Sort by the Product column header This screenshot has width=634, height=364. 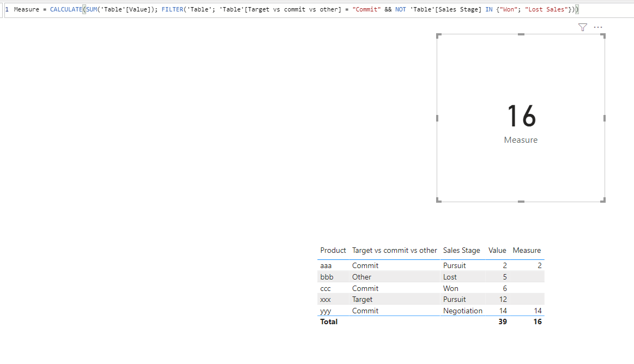click(x=333, y=251)
